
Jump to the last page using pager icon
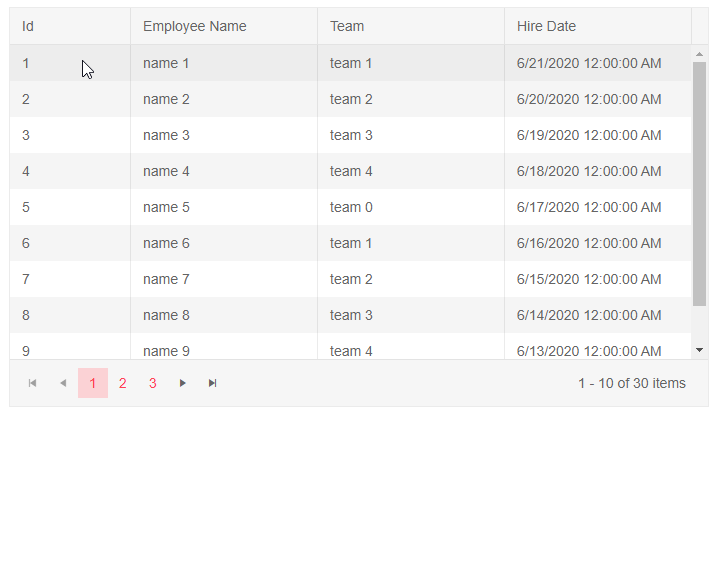coord(212,383)
